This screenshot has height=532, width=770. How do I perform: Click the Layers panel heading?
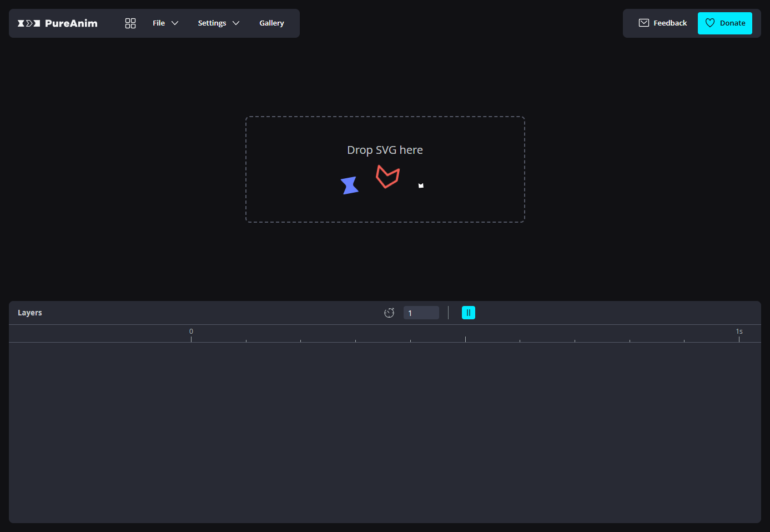click(x=30, y=313)
